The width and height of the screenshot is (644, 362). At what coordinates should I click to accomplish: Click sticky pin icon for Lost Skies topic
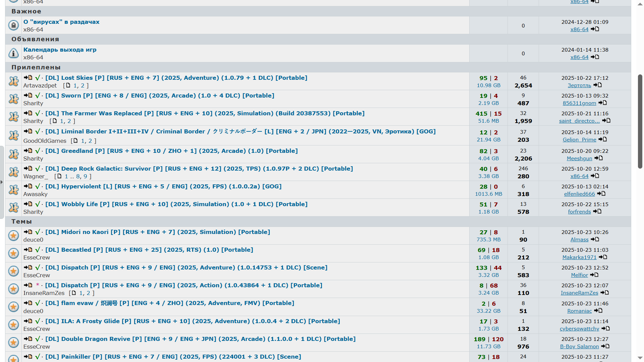tap(13, 81)
